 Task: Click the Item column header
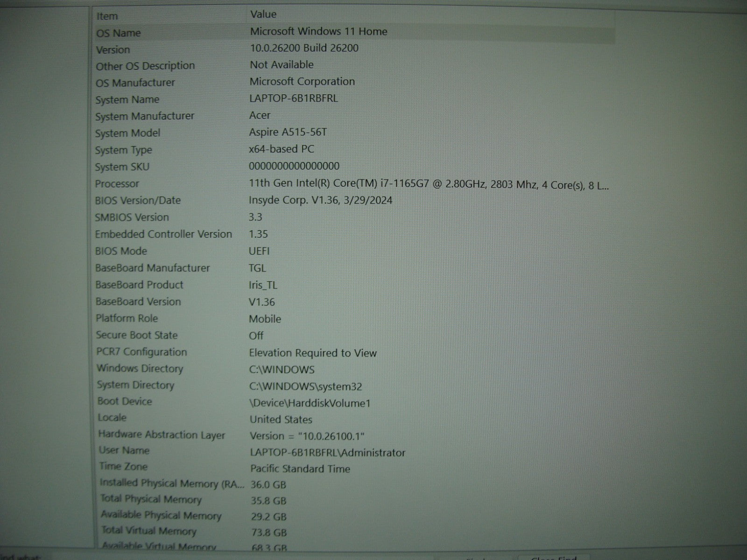pyautogui.click(x=107, y=16)
